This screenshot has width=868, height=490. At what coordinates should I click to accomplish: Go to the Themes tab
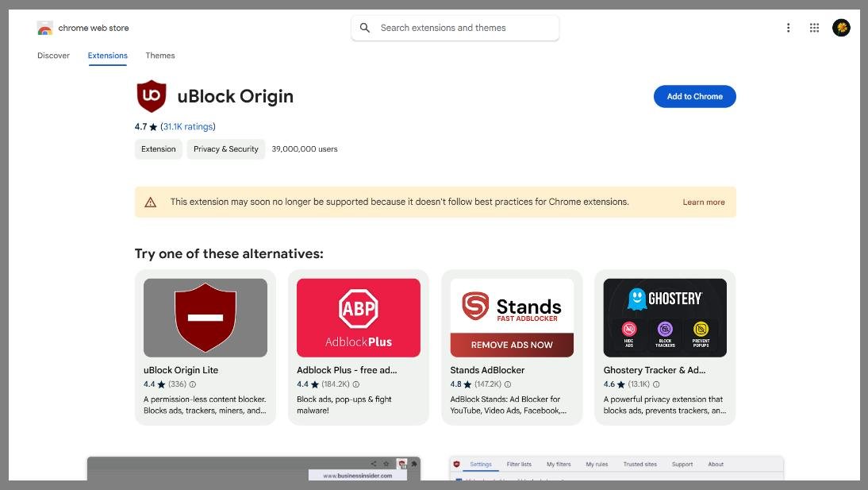tap(160, 56)
